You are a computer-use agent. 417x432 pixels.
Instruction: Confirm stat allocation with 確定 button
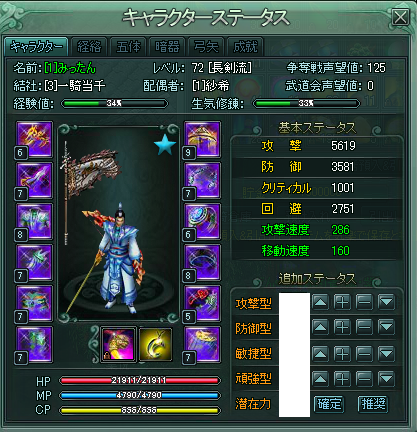tap(329, 404)
